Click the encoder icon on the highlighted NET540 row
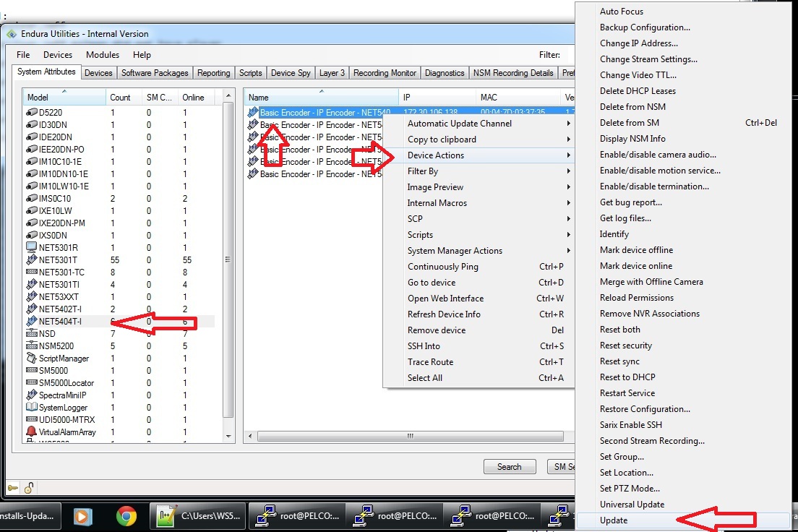 click(254, 111)
